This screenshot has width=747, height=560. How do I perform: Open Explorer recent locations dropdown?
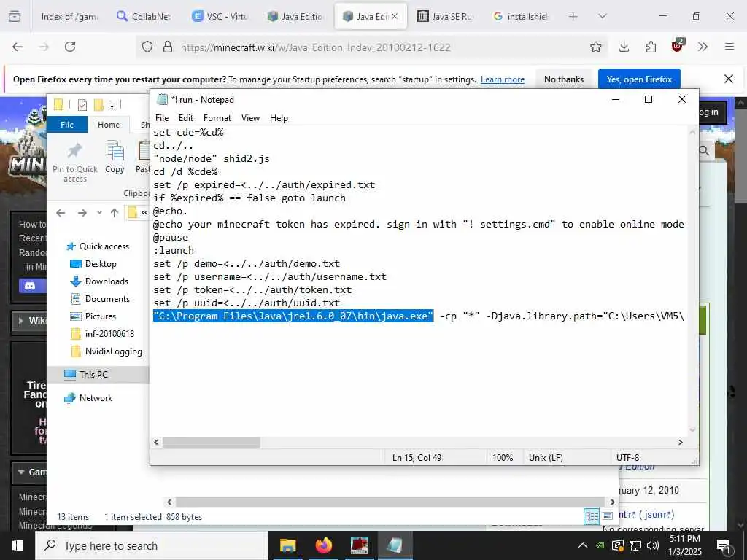point(99,213)
